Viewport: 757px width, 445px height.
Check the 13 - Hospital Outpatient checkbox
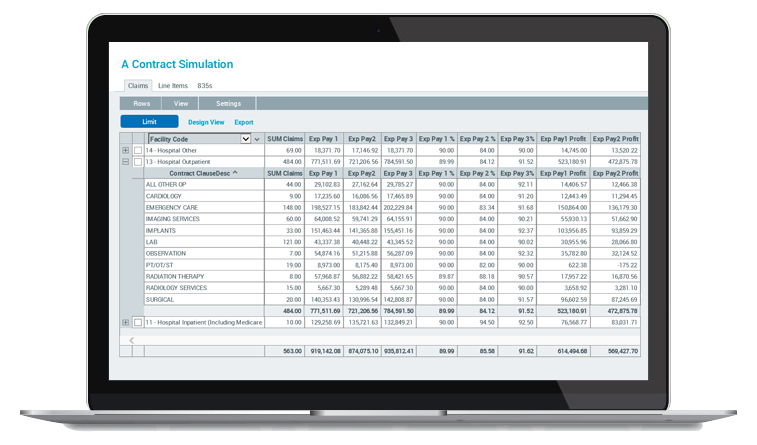[138, 161]
